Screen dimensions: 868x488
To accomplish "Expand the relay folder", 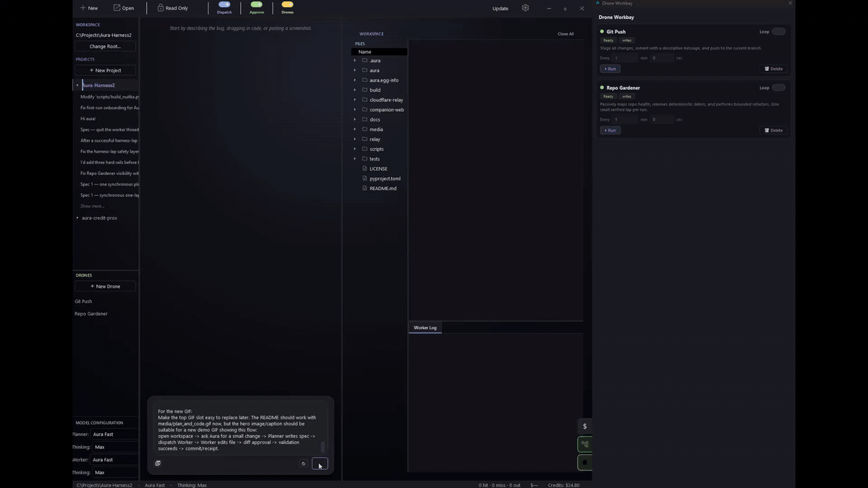I will pos(355,139).
